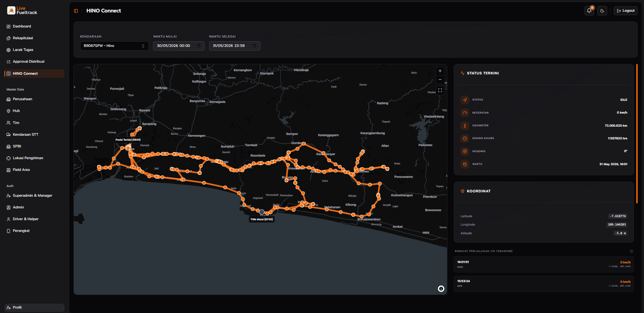This screenshot has width=644, height=313.
Task: Click the Koordinat pin icon
Action: tap(462, 191)
